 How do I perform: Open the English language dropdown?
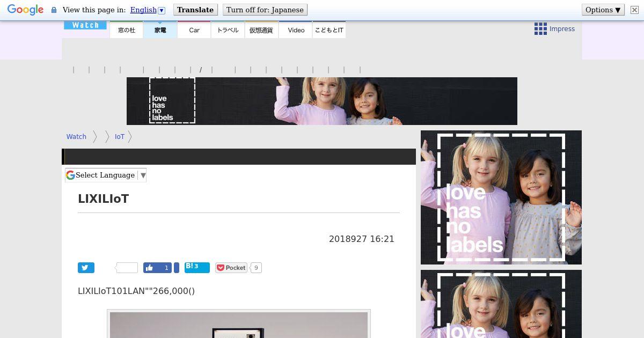[148, 10]
